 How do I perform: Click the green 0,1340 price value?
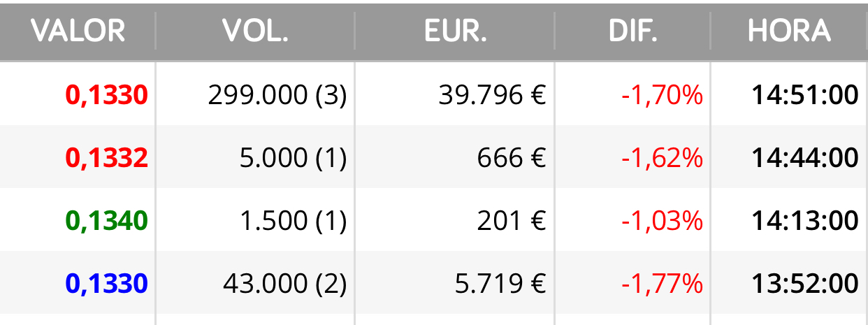coord(106,221)
